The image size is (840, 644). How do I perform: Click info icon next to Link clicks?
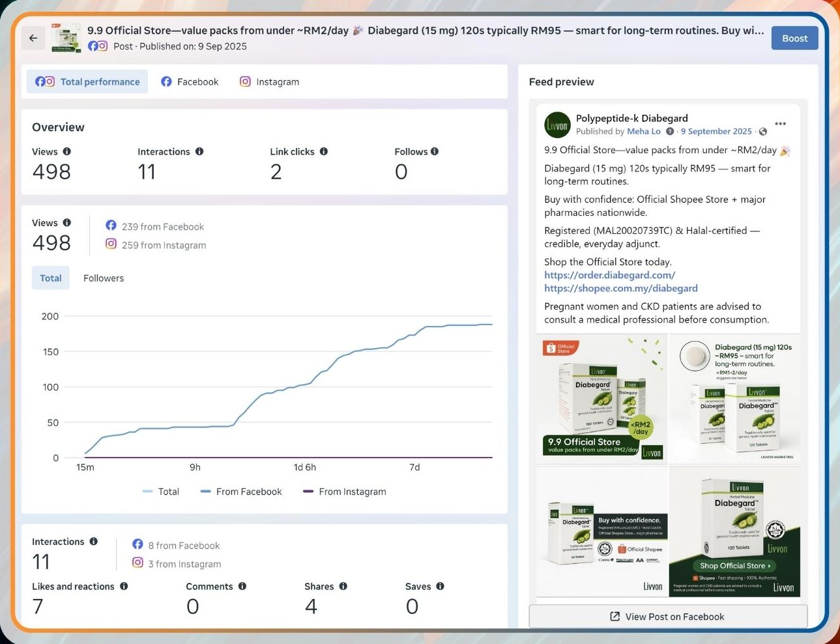pos(324,151)
